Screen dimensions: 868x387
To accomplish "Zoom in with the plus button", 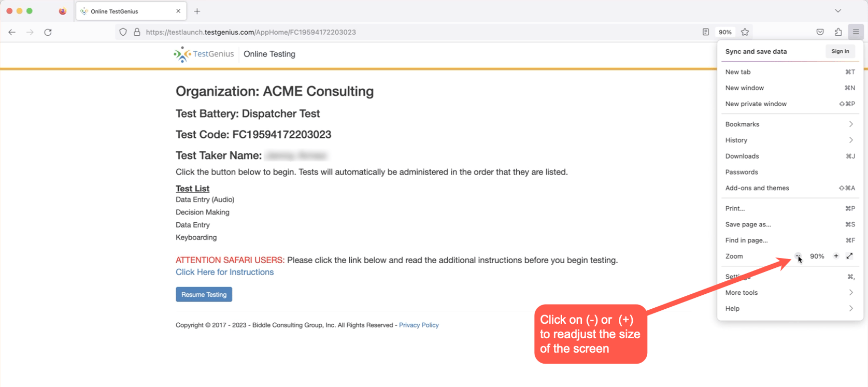I will pos(836,256).
